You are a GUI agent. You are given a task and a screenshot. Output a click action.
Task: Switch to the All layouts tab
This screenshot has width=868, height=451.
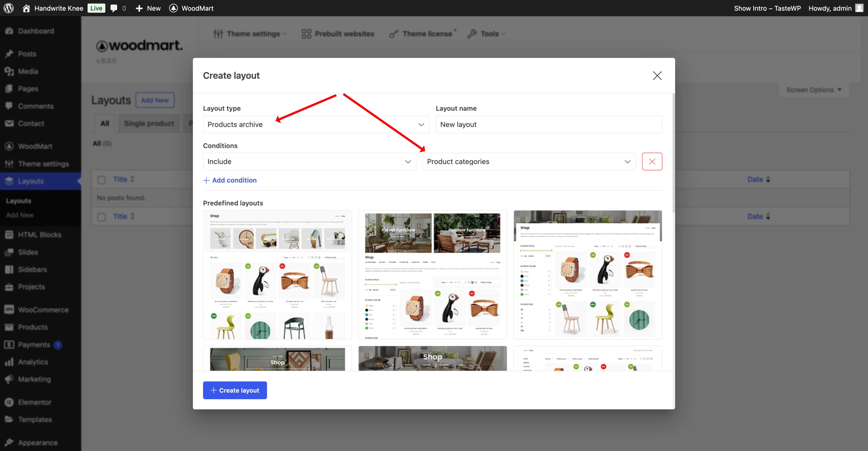pos(105,123)
